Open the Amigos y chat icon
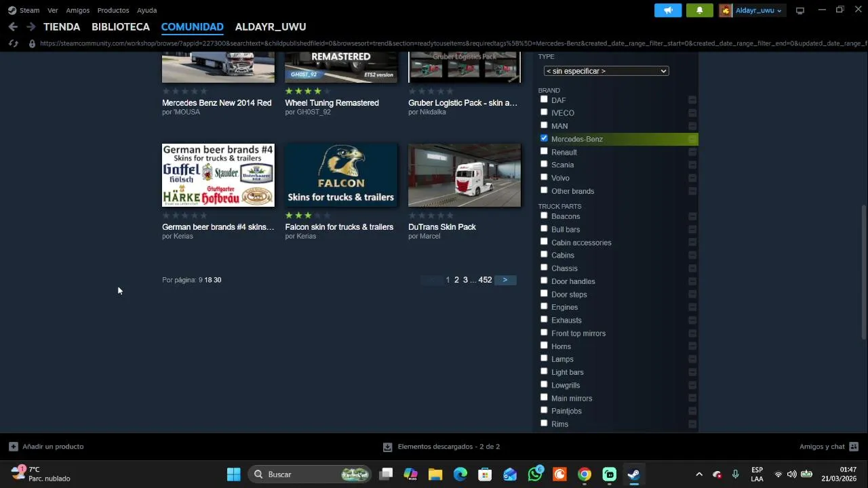868x488 pixels. pos(854,447)
